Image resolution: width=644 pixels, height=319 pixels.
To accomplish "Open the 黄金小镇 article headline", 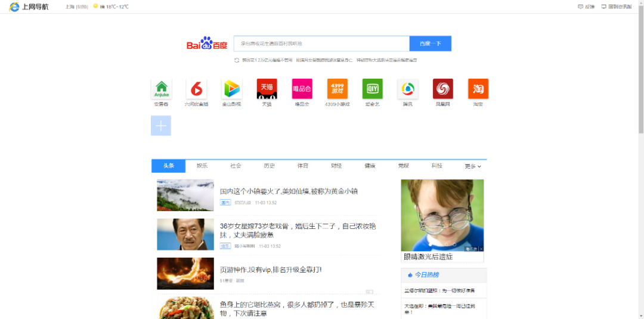I will coord(289,191).
